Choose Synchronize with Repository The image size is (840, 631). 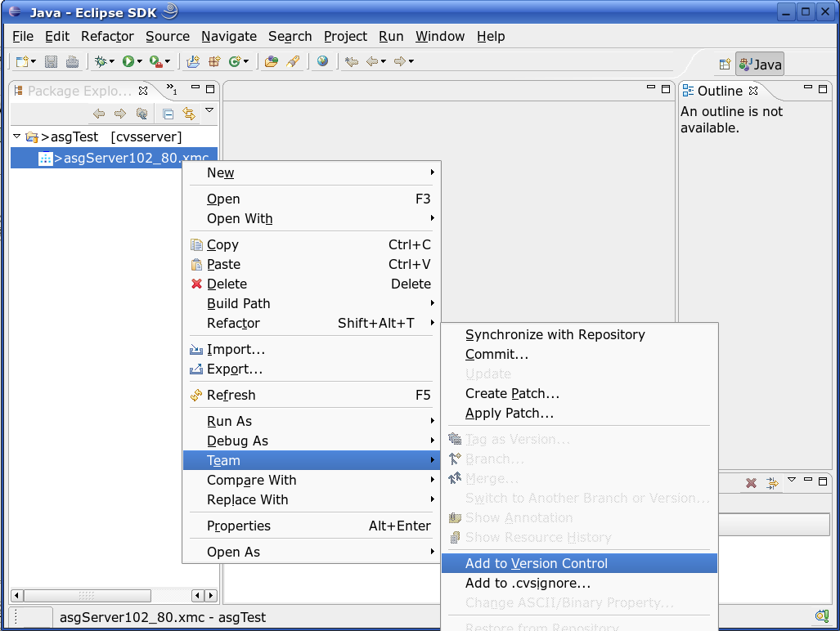point(579,334)
